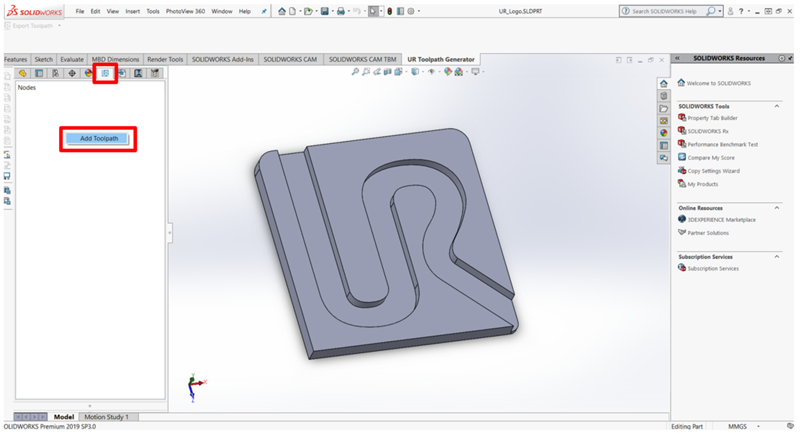
Task: Collapse the SOLIDWORKS Tools section
Action: point(776,106)
